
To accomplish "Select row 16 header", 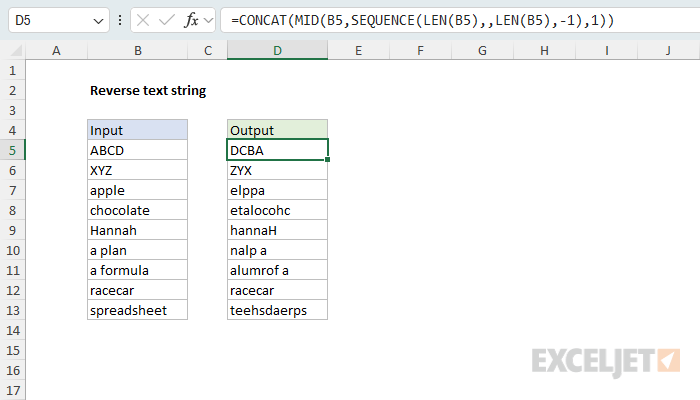I will [12, 371].
